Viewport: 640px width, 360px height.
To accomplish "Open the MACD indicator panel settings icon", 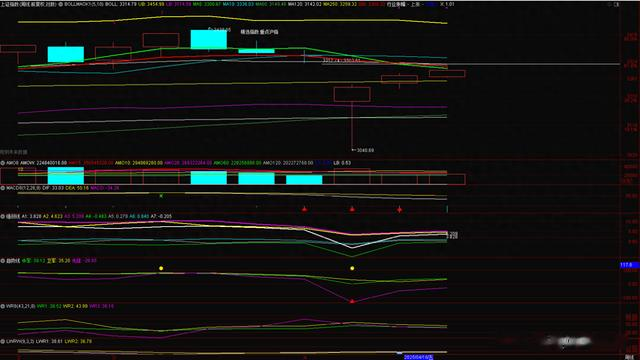I will pyautogui.click(x=2, y=188).
